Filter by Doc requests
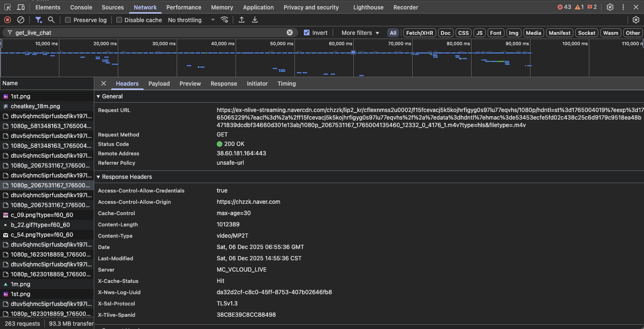This screenshot has width=644, height=329. tap(446, 33)
